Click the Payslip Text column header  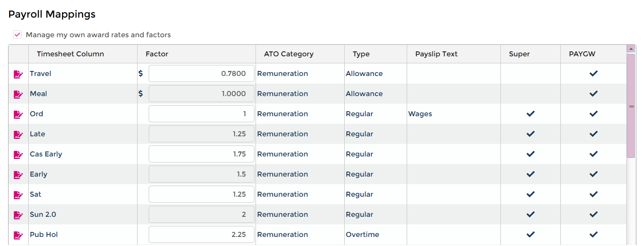click(x=436, y=54)
